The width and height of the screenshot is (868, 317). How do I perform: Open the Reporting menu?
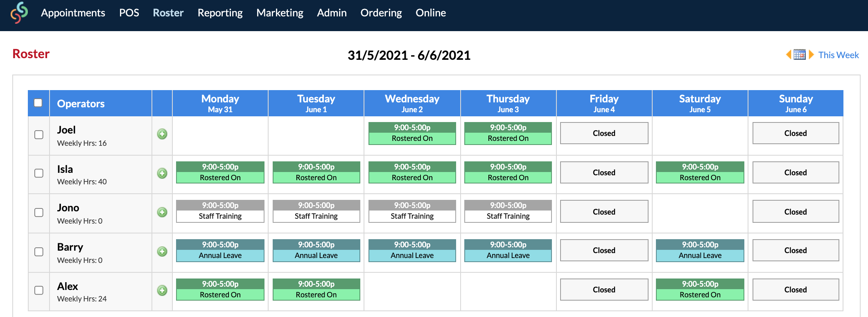(220, 13)
